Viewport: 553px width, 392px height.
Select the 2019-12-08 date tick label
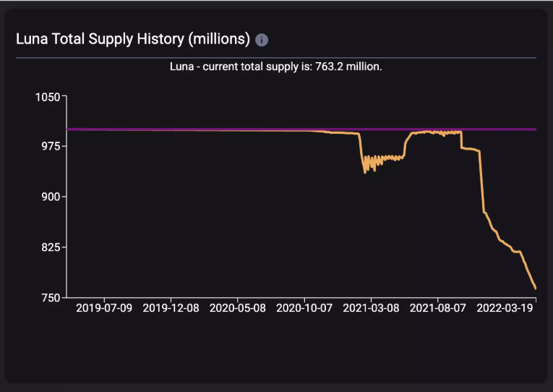(x=171, y=308)
